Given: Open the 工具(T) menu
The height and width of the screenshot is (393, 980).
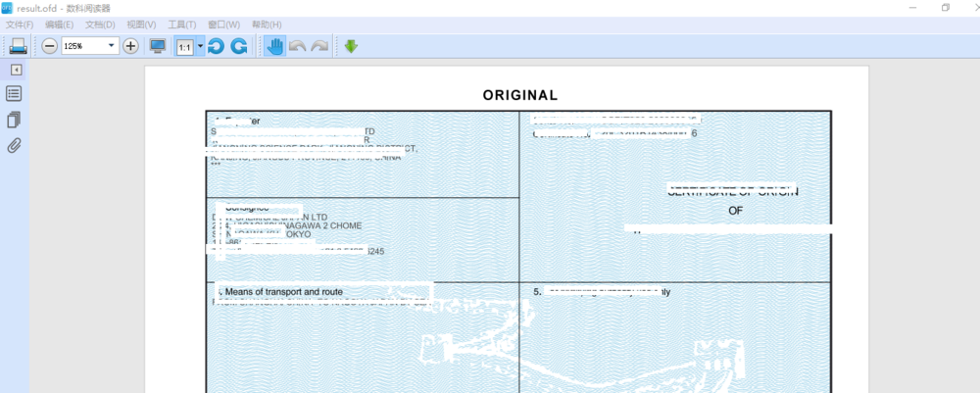Looking at the screenshot, I should pyautogui.click(x=181, y=24).
